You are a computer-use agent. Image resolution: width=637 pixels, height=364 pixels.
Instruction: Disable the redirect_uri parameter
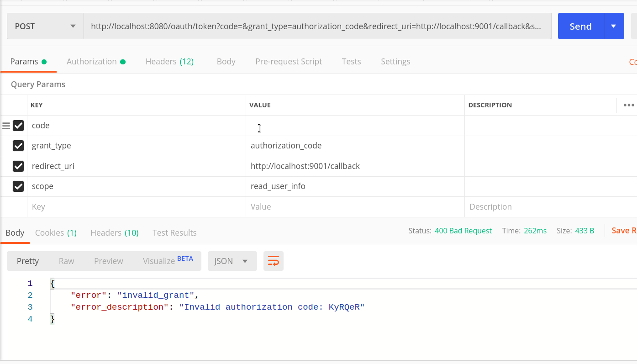tap(18, 166)
